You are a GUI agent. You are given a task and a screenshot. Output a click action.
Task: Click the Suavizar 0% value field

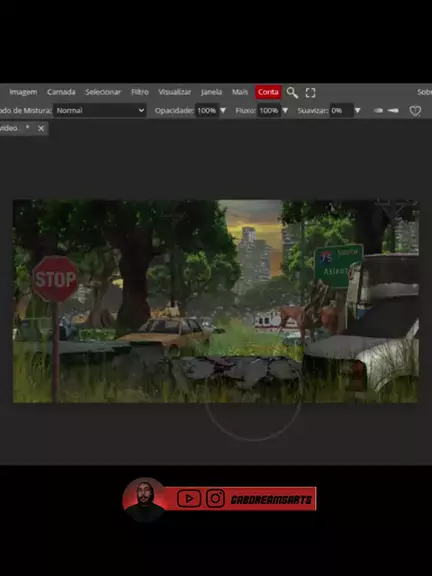[x=341, y=110]
